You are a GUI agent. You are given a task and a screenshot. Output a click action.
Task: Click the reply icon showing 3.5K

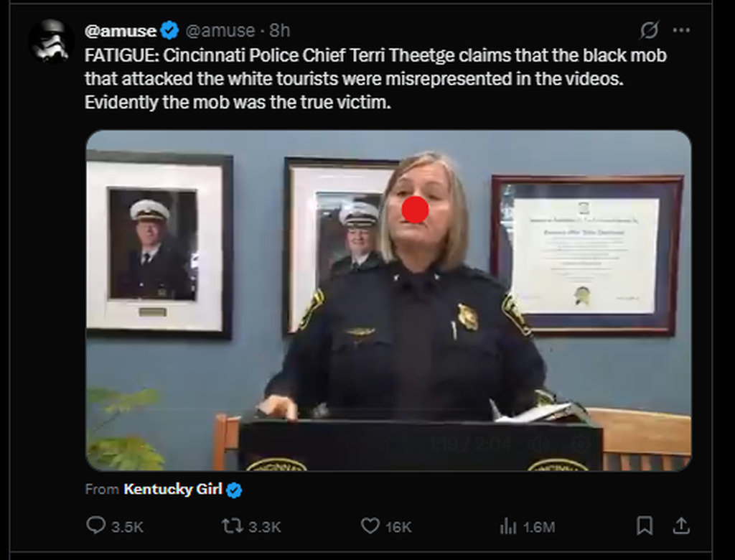(97, 526)
